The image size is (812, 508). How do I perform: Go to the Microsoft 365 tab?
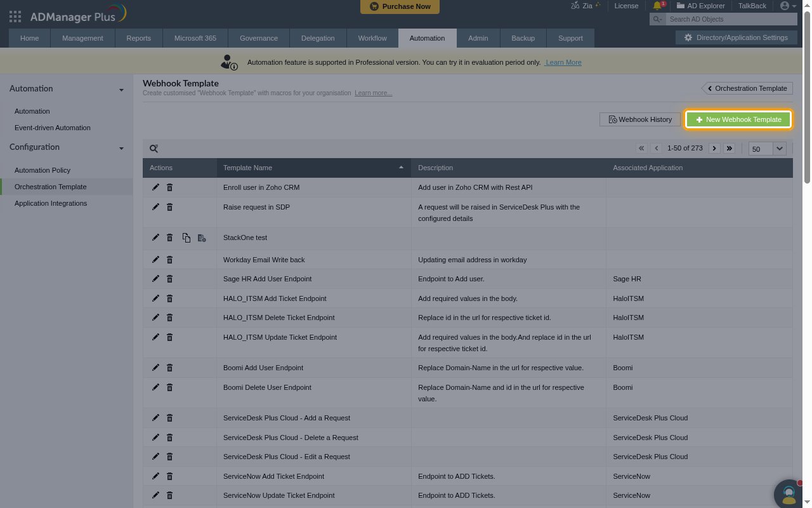(195, 38)
